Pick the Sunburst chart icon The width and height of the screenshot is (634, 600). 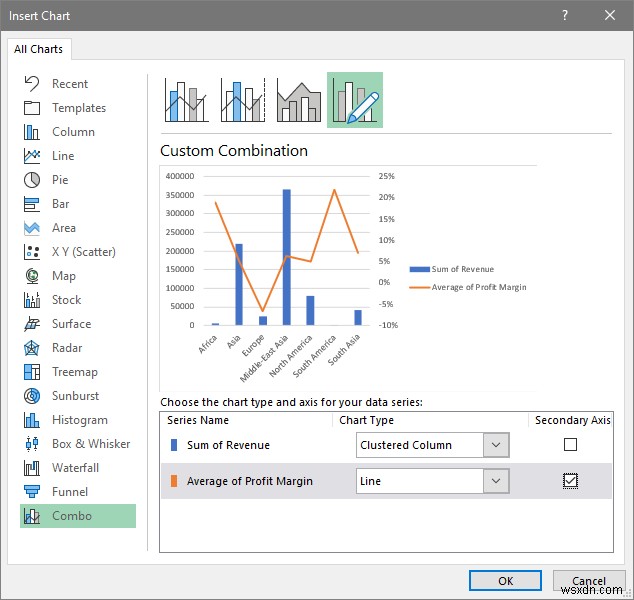point(32,396)
